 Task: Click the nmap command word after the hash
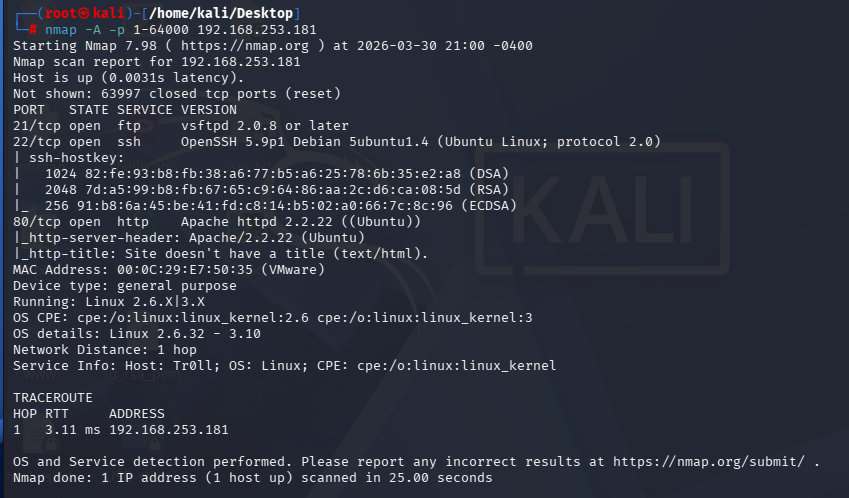[x=61, y=30]
